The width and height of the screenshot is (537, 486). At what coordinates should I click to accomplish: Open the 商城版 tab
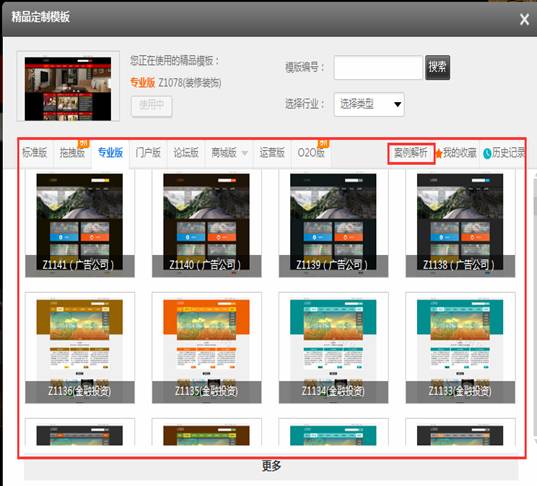coord(224,153)
